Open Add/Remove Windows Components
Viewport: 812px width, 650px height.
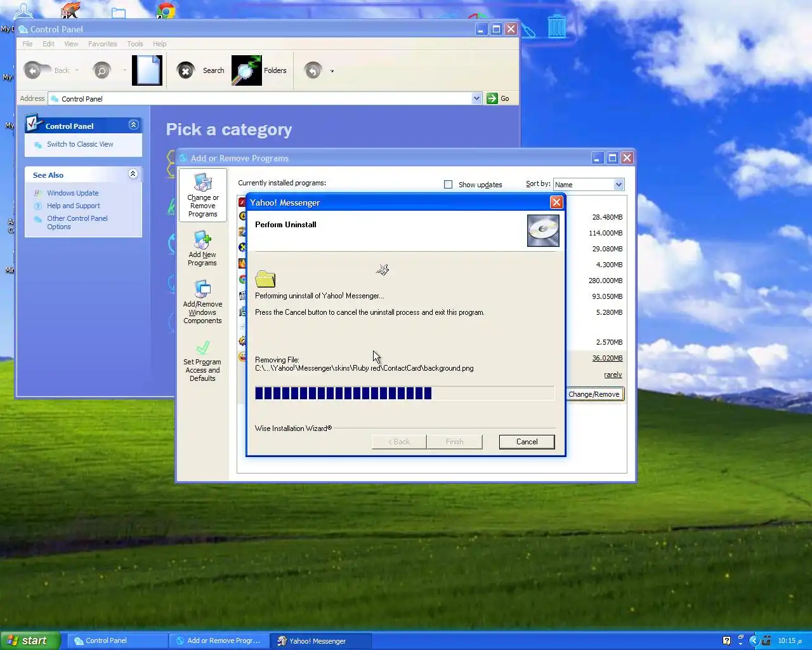coord(202,302)
